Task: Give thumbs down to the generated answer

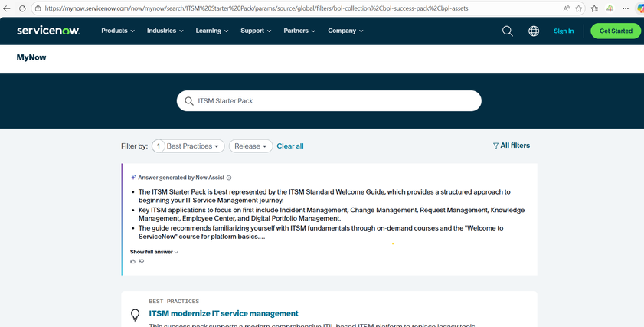Action: pos(142,261)
